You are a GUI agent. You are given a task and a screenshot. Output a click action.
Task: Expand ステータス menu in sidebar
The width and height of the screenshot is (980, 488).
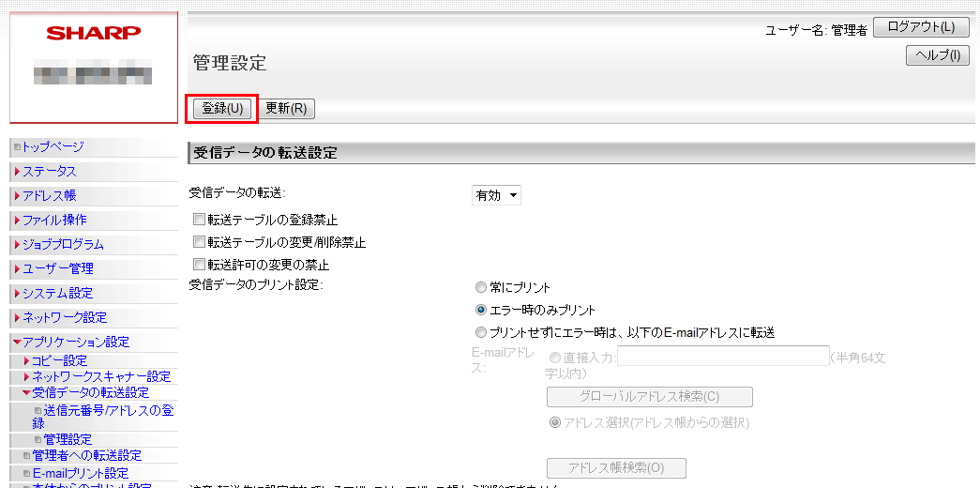click(50, 172)
